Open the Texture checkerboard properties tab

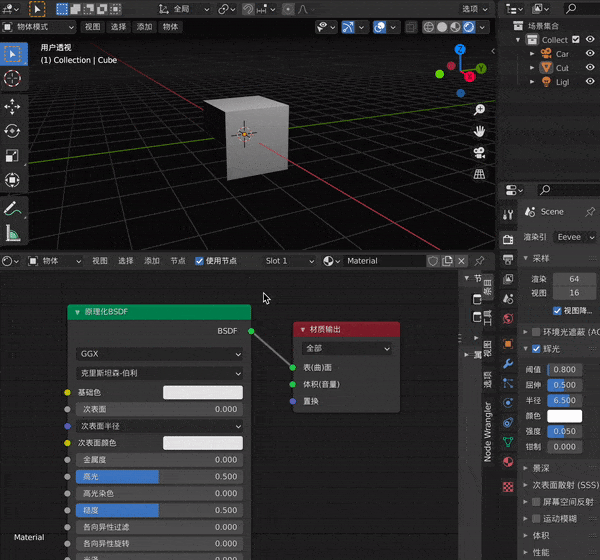(508, 487)
